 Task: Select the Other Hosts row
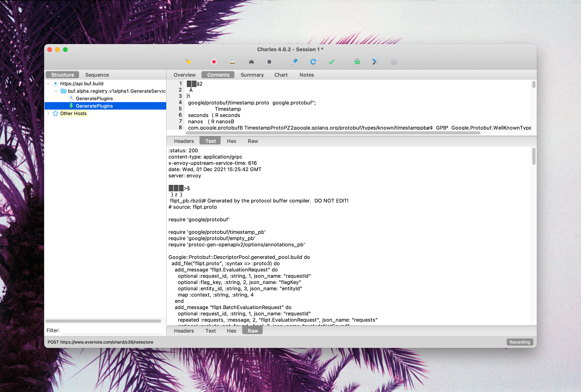pos(105,113)
